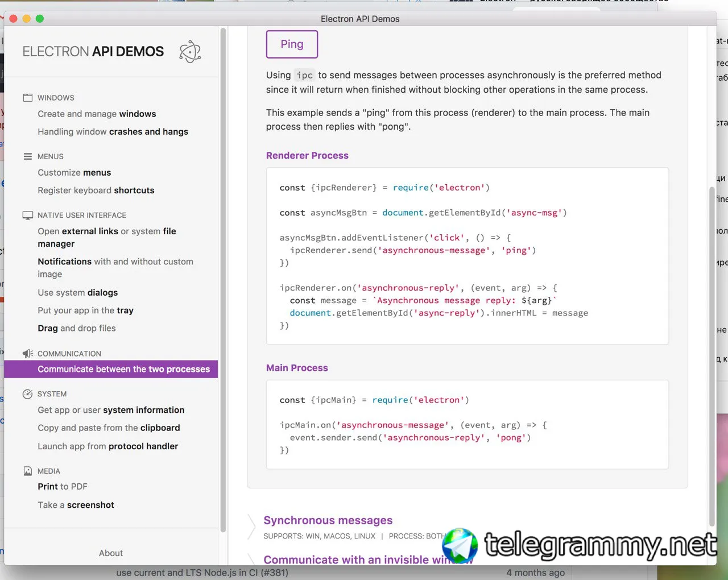The image size is (728, 580).
Task: Click the Electron API Demos window title
Action: point(360,19)
